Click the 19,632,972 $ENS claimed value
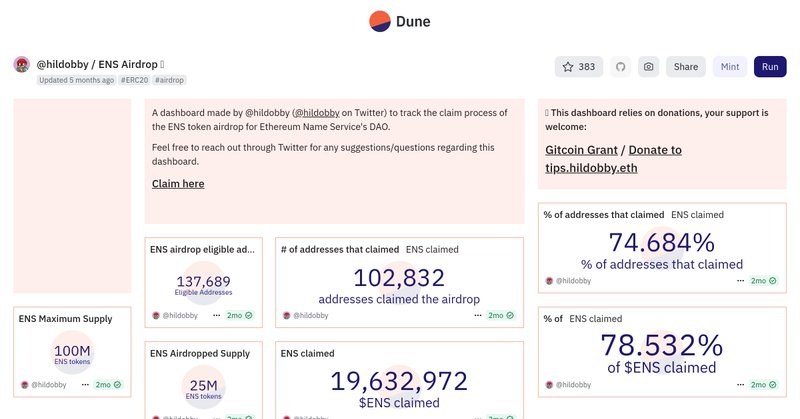The width and height of the screenshot is (800, 419). click(x=399, y=381)
